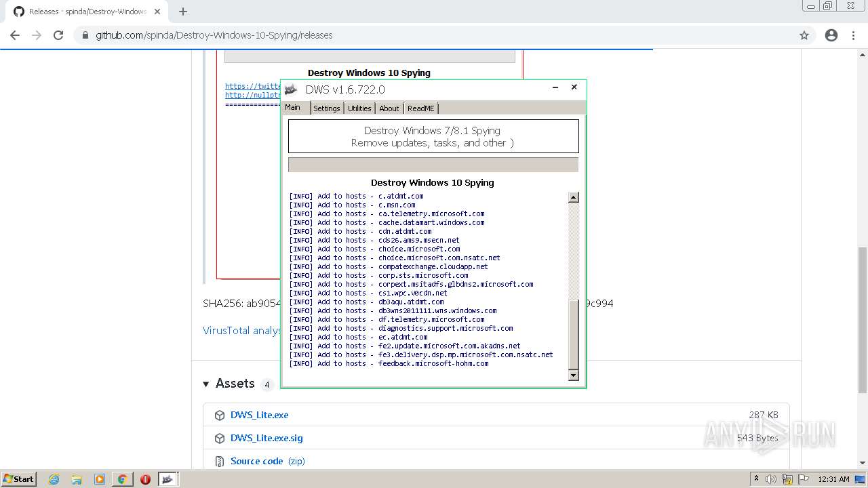Download DWS_Lite.exe.sig asset
Viewport: 868px width, 488px height.
(267, 438)
